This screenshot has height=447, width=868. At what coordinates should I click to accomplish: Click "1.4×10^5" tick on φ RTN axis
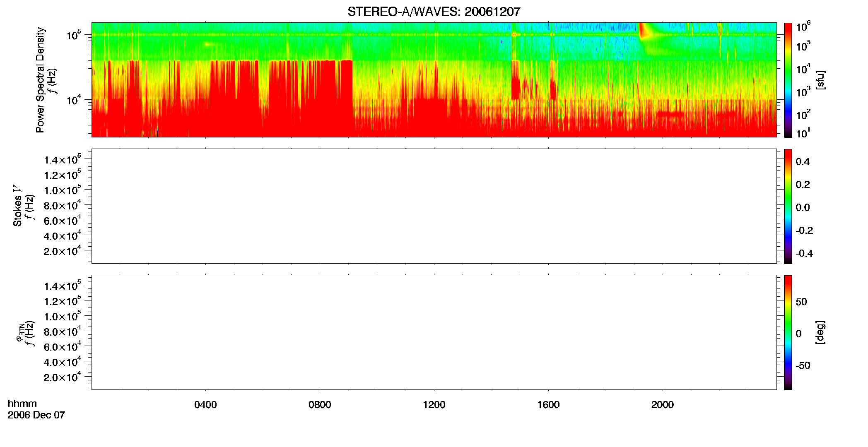[x=63, y=286]
